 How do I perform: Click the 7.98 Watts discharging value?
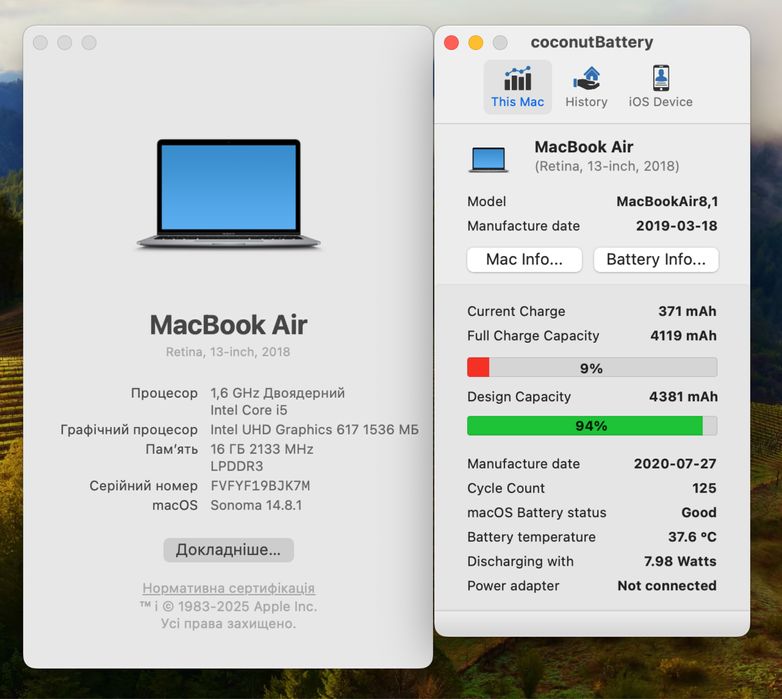[x=680, y=561]
